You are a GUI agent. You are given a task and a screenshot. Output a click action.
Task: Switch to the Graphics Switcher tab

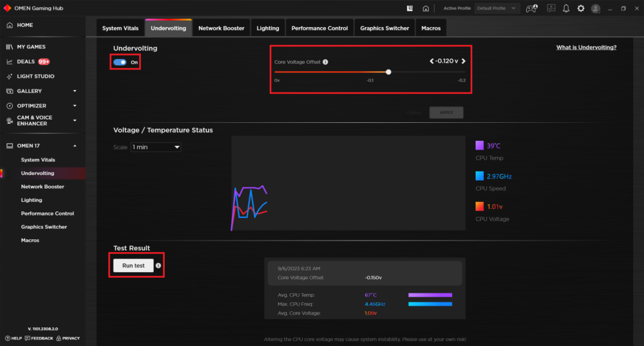385,28
